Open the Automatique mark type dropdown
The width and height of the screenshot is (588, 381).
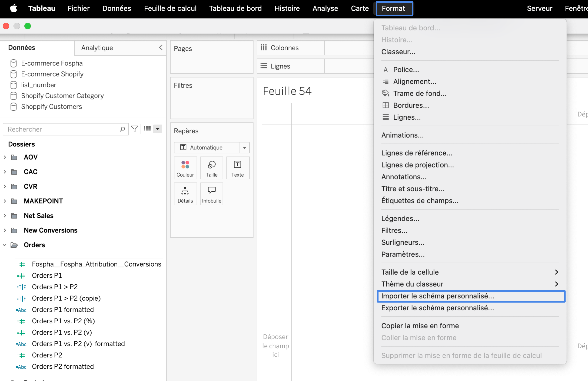[x=244, y=148]
